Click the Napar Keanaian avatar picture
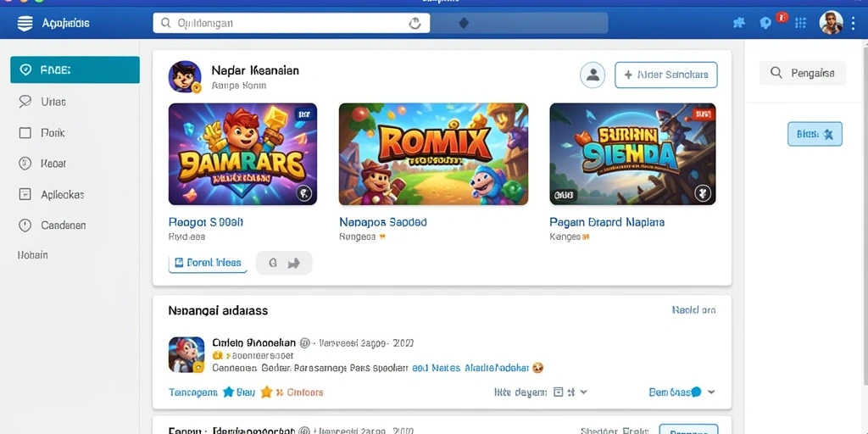This screenshot has height=434, width=868. pos(184,76)
